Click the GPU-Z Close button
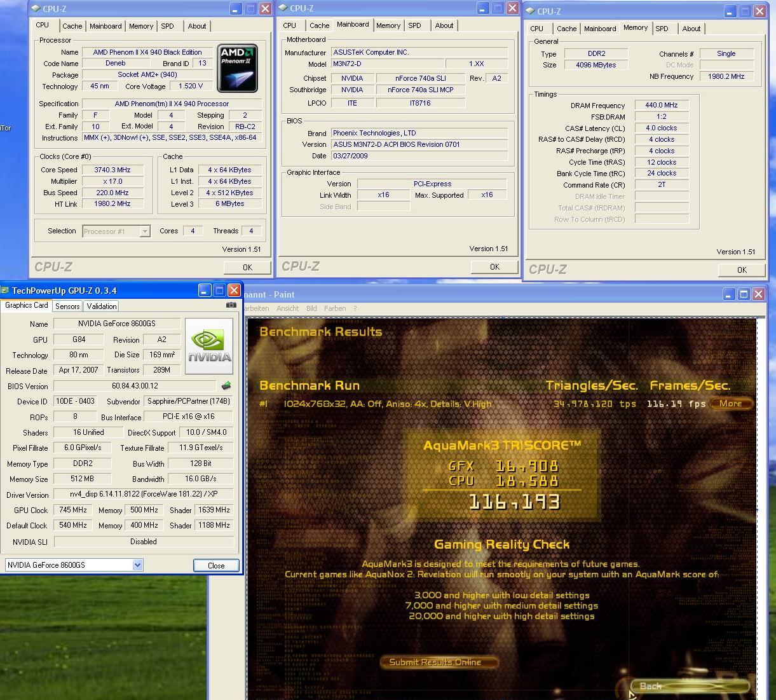 click(216, 565)
